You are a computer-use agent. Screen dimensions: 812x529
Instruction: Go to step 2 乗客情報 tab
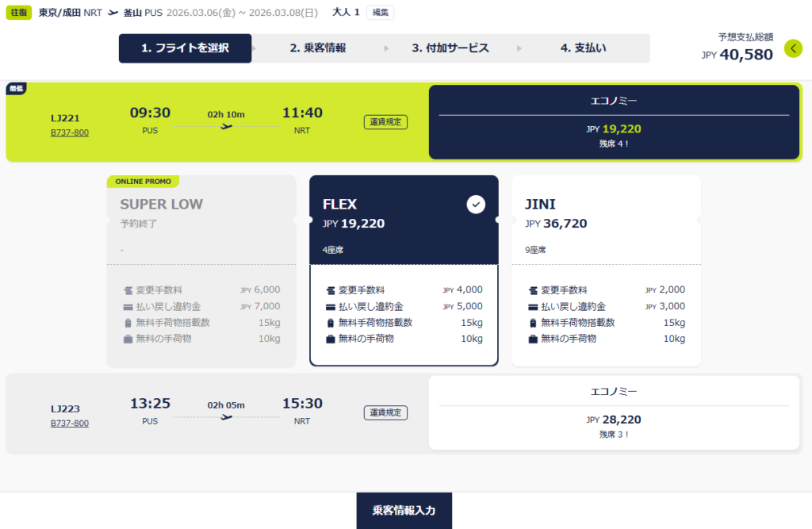pos(318,48)
